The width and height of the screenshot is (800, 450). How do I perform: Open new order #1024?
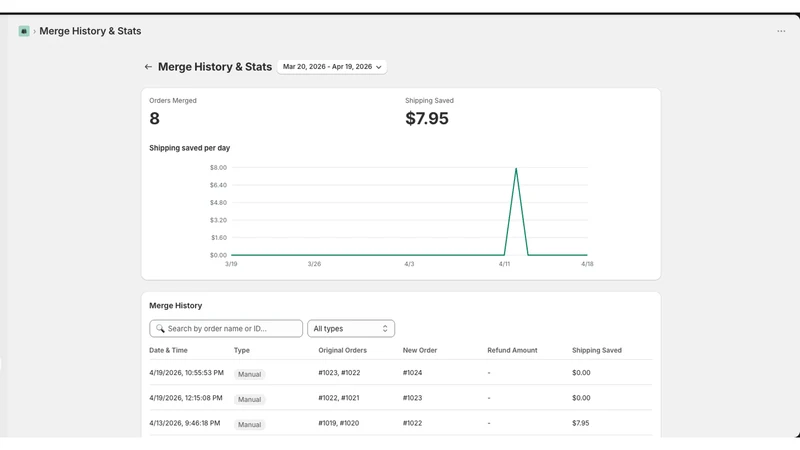tap(412, 373)
